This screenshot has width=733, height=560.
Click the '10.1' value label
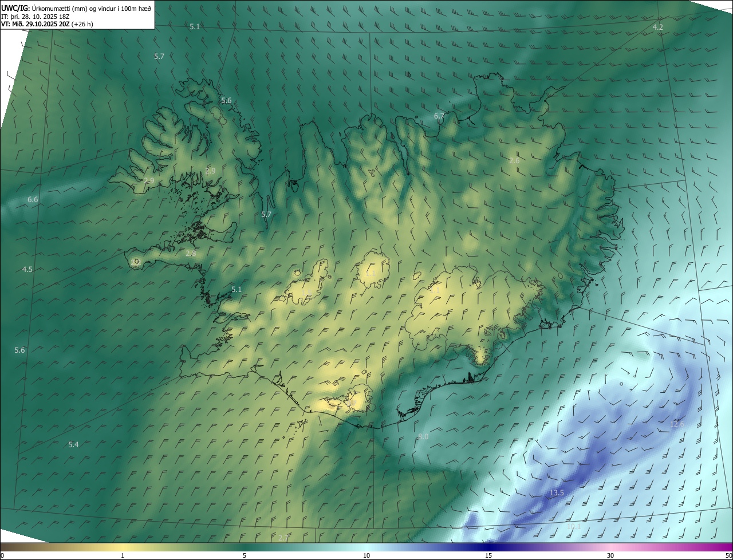click(x=574, y=526)
